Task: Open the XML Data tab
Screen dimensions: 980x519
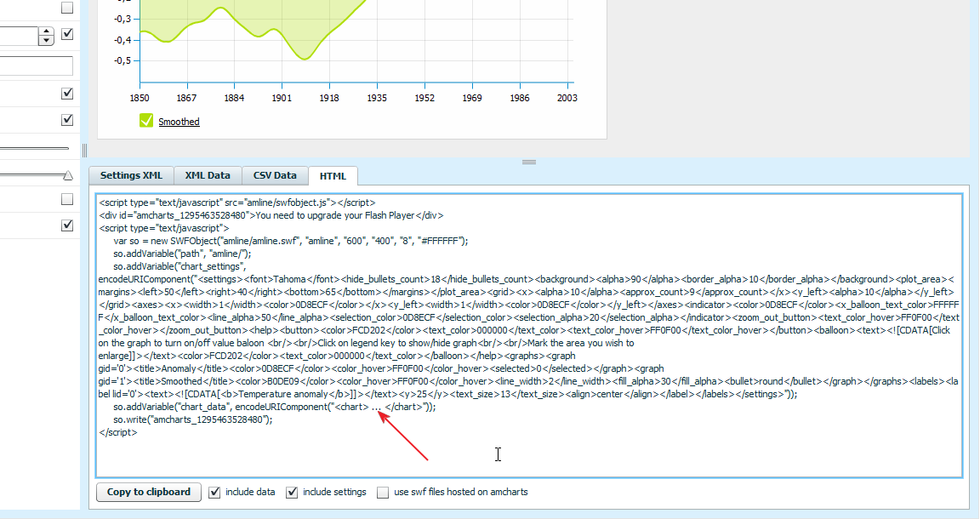Action: click(208, 176)
